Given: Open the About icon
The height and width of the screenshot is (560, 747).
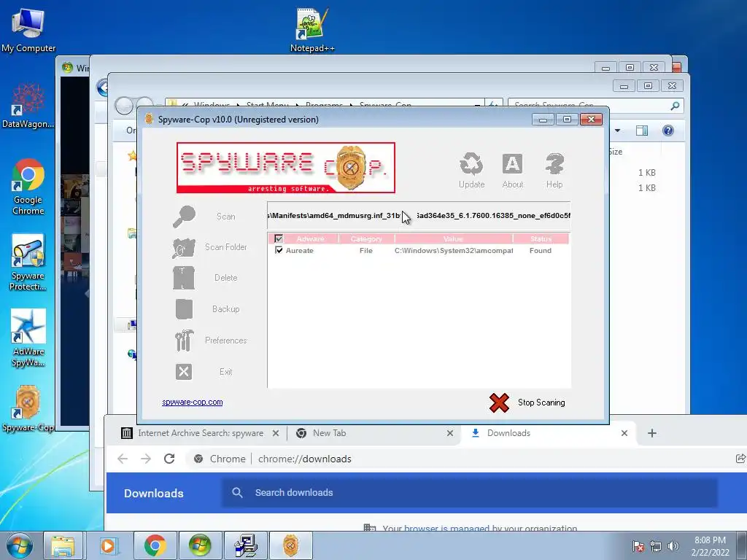Looking at the screenshot, I should (513, 164).
